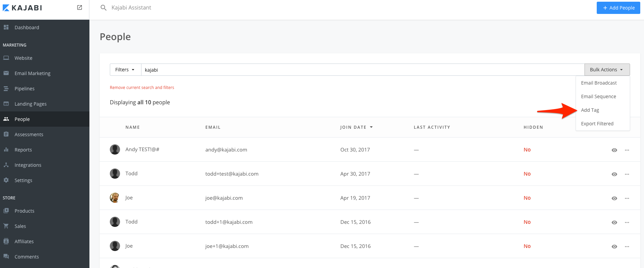Open Todd with todd+test@kajabi.com email
644x268 pixels.
click(x=131, y=174)
